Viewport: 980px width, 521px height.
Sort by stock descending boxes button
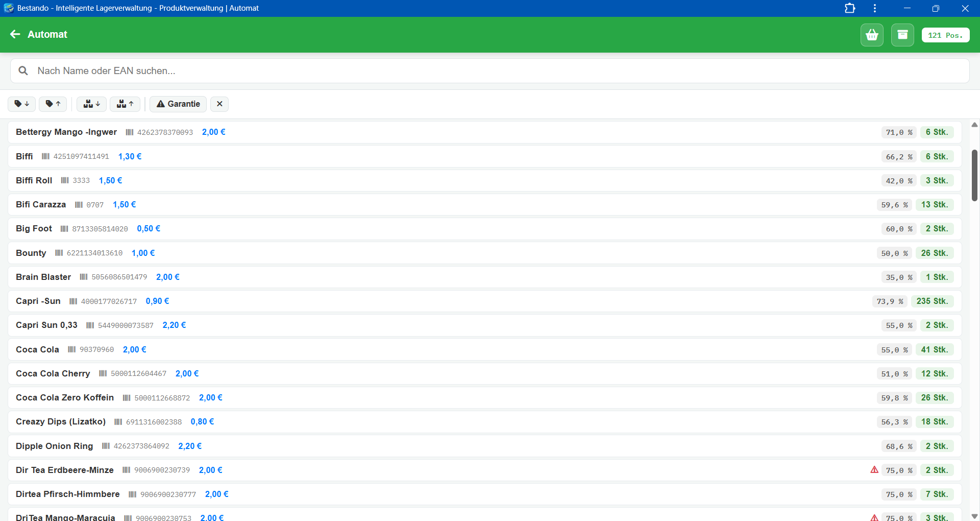(92, 104)
